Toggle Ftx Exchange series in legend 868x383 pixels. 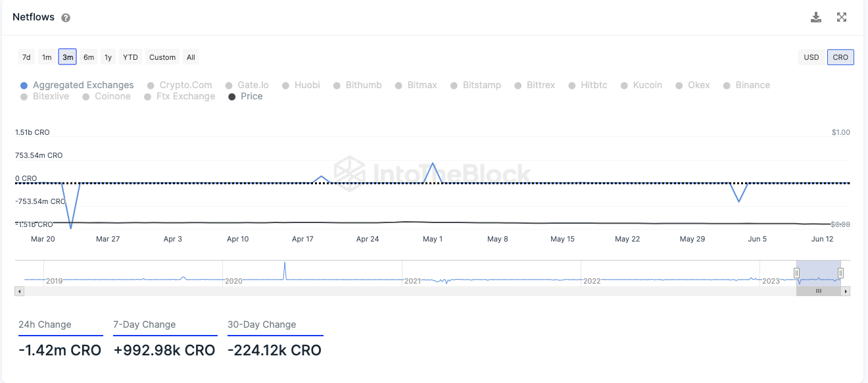pyautogui.click(x=180, y=96)
